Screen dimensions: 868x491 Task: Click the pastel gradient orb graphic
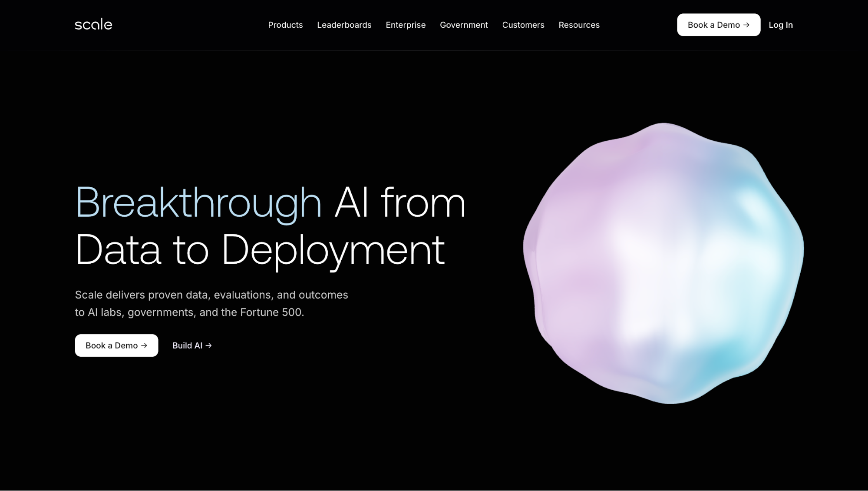pyautogui.click(x=663, y=263)
